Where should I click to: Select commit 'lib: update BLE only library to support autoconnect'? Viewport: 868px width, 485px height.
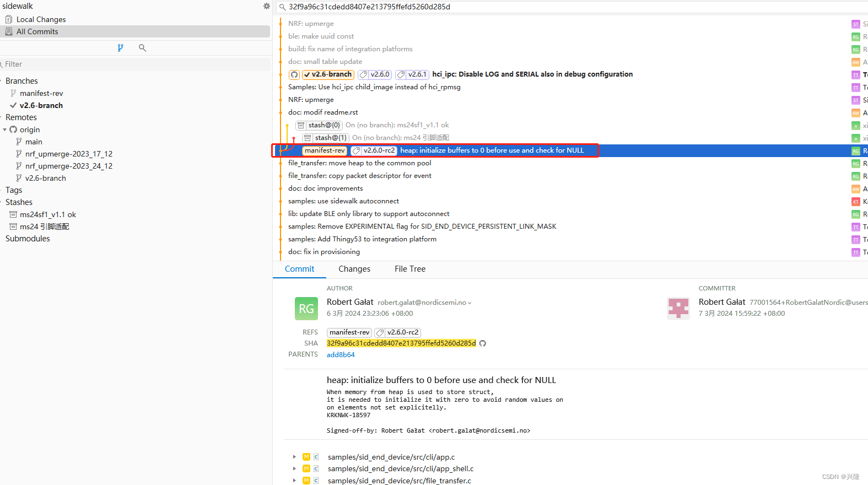point(369,214)
